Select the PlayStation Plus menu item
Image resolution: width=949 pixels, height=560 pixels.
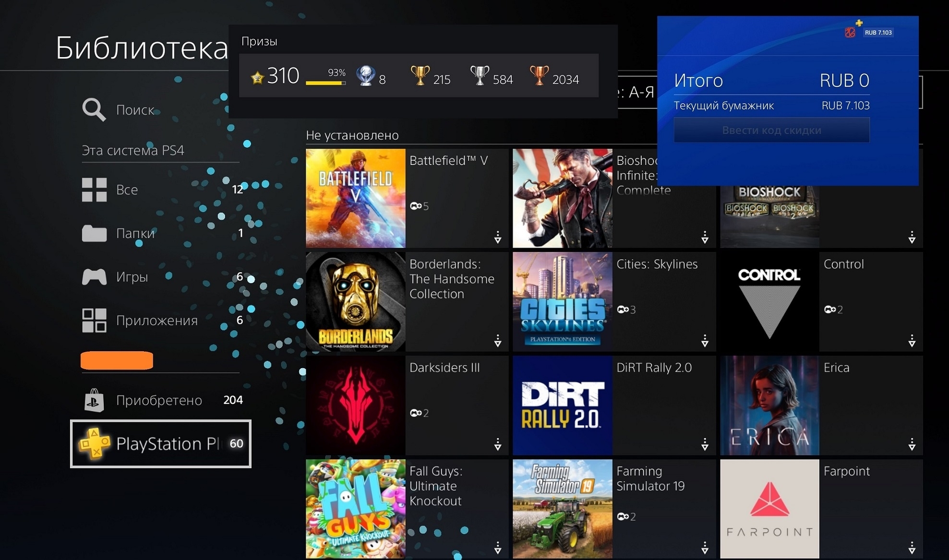pos(160,443)
